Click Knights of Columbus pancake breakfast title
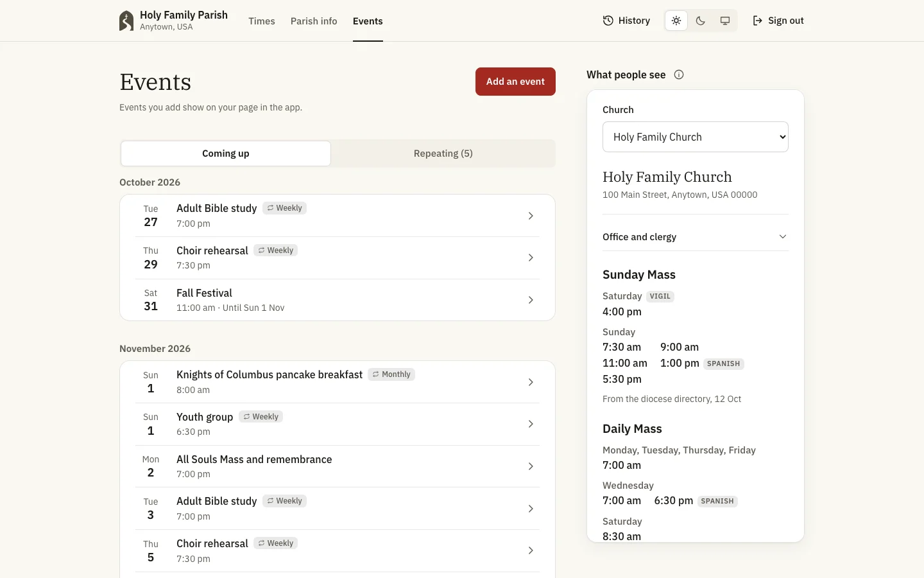The image size is (924, 578). tap(269, 374)
